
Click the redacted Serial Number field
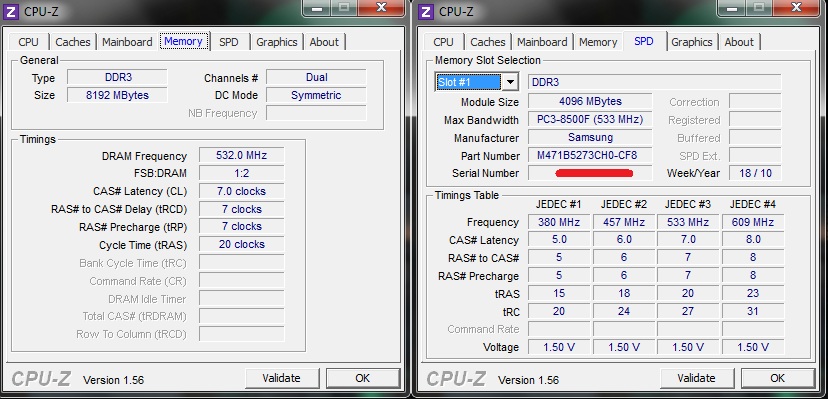click(590, 173)
